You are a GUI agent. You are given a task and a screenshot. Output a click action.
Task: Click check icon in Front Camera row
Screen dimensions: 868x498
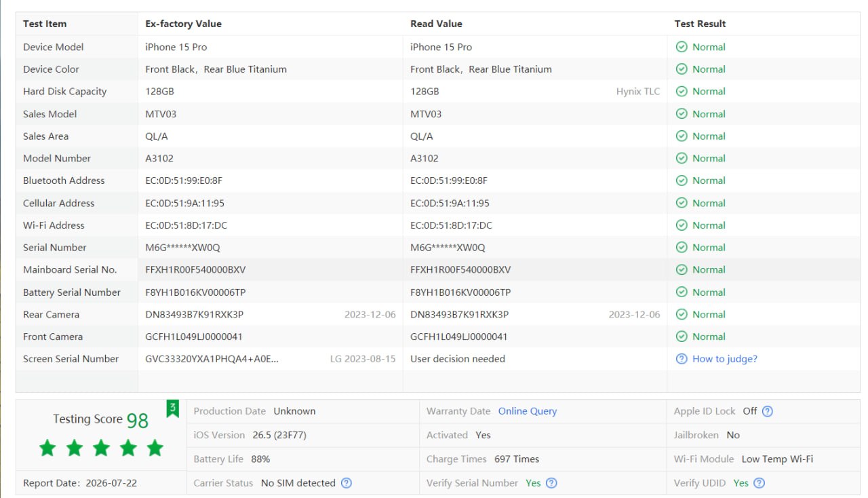pyautogui.click(x=682, y=337)
